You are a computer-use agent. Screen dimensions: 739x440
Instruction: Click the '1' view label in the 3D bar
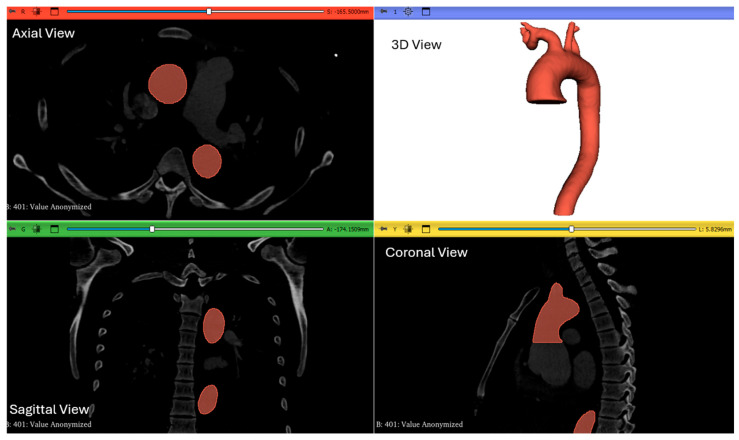click(395, 12)
